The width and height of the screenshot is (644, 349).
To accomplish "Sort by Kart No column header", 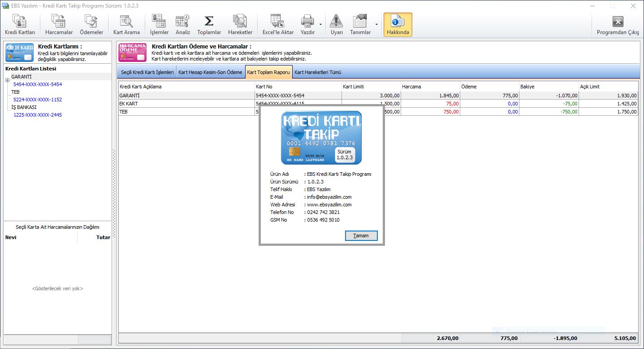I will (298, 87).
